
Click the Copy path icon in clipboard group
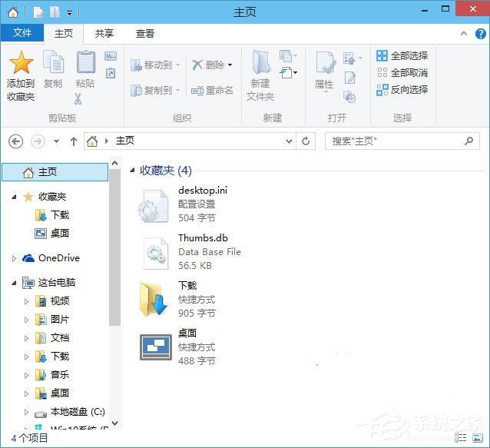coord(111,56)
